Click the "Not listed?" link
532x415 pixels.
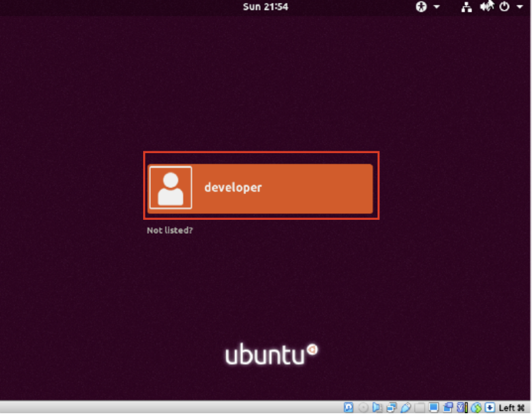coord(170,230)
